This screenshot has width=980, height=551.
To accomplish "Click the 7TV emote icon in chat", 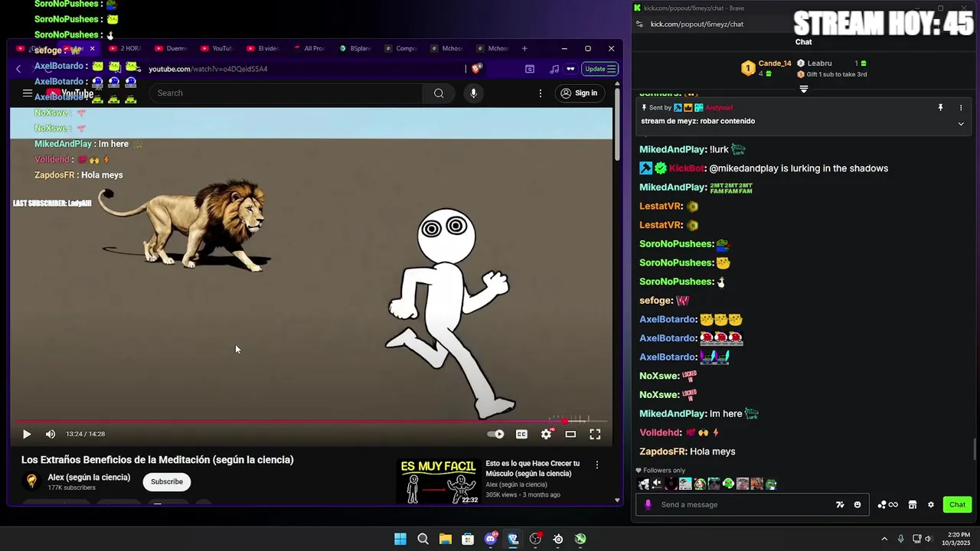I will coord(840,504).
